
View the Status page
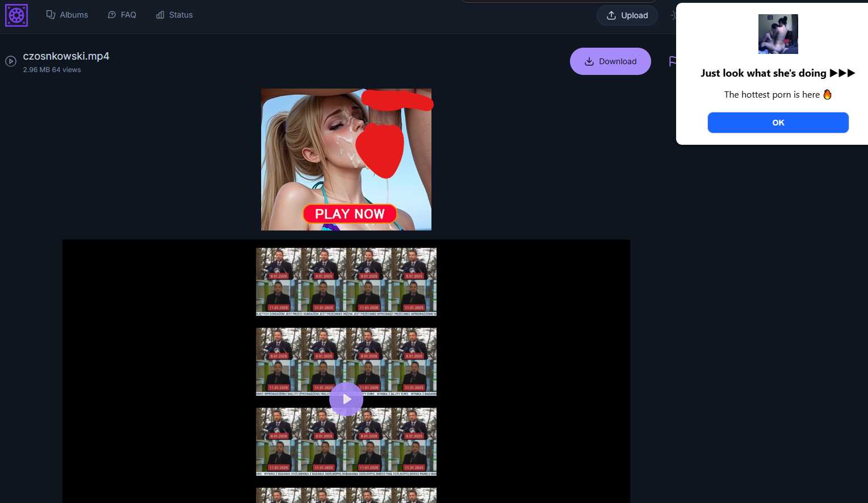pos(174,15)
